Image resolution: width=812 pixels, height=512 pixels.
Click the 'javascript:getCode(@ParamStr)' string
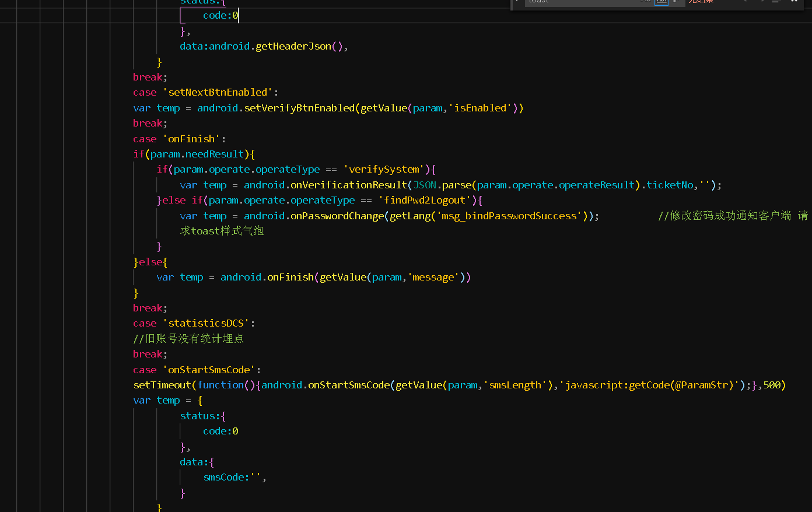(649, 385)
